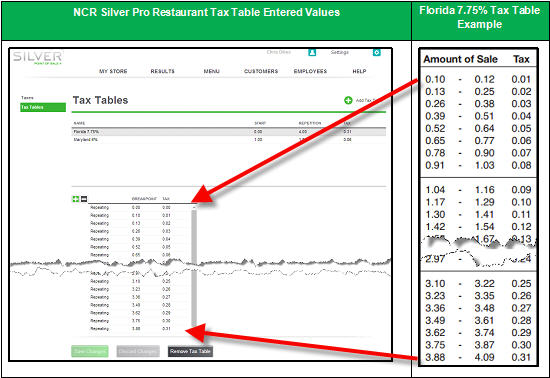This screenshot has height=378, width=550.
Task: Click the Chris Olnes user name
Action: [x=279, y=52]
